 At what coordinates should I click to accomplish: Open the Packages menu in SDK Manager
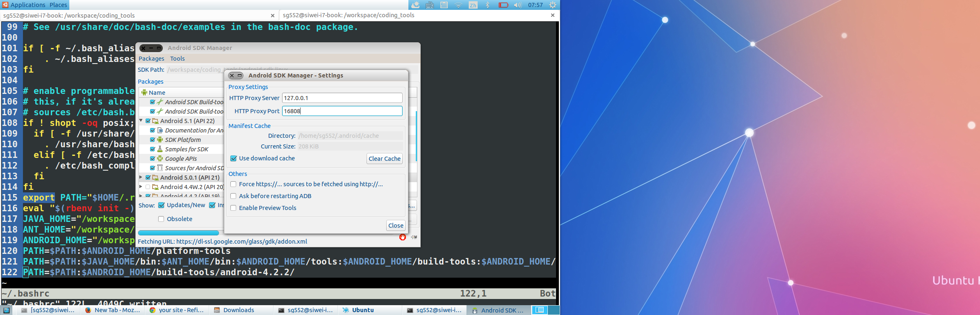(151, 59)
